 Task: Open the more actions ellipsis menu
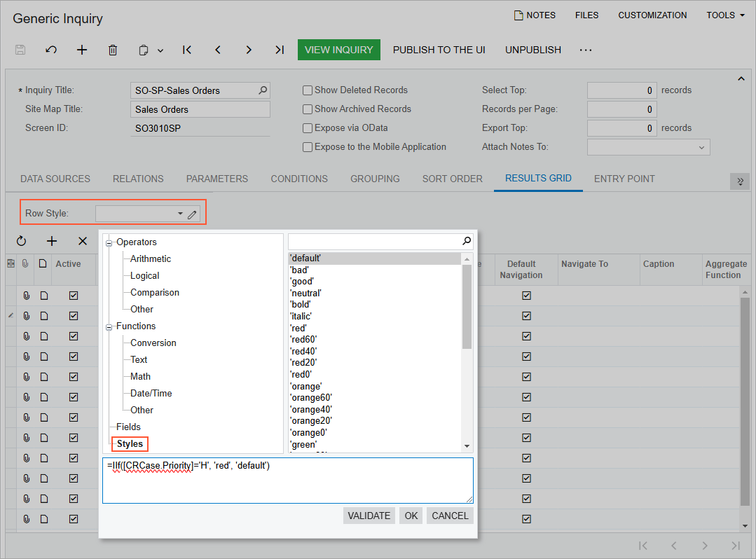586,50
